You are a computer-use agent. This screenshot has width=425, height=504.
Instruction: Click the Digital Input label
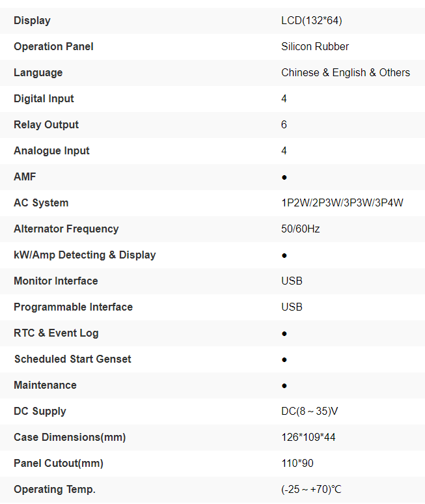tap(44, 99)
